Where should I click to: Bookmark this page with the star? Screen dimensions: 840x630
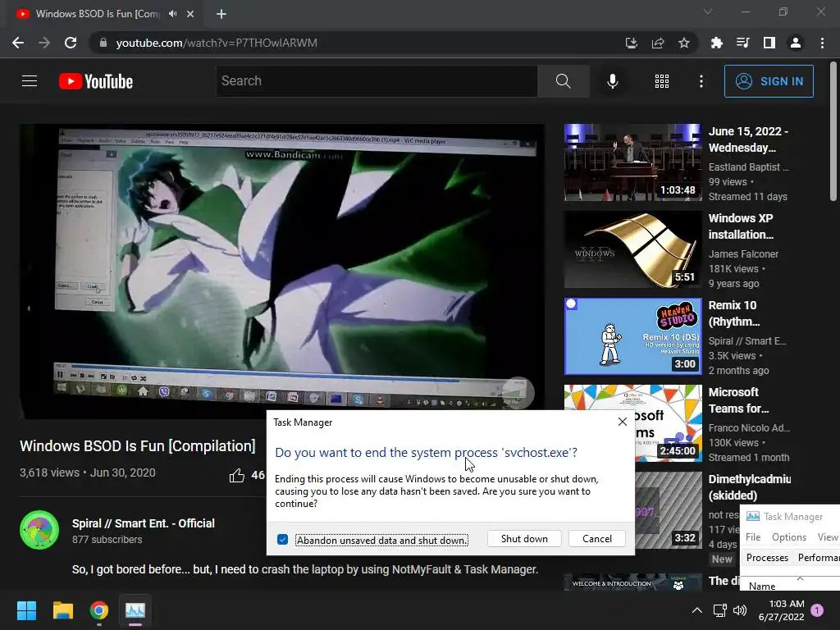684,43
